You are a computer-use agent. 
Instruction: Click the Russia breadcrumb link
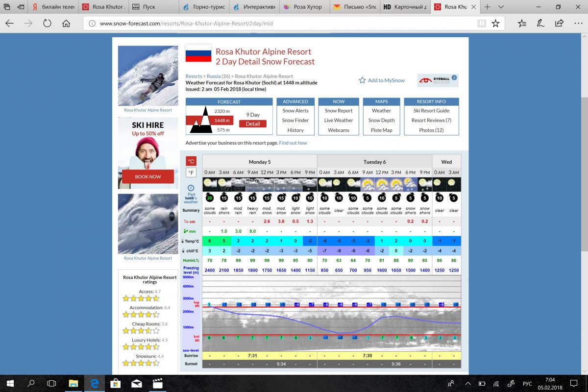[x=214, y=76]
